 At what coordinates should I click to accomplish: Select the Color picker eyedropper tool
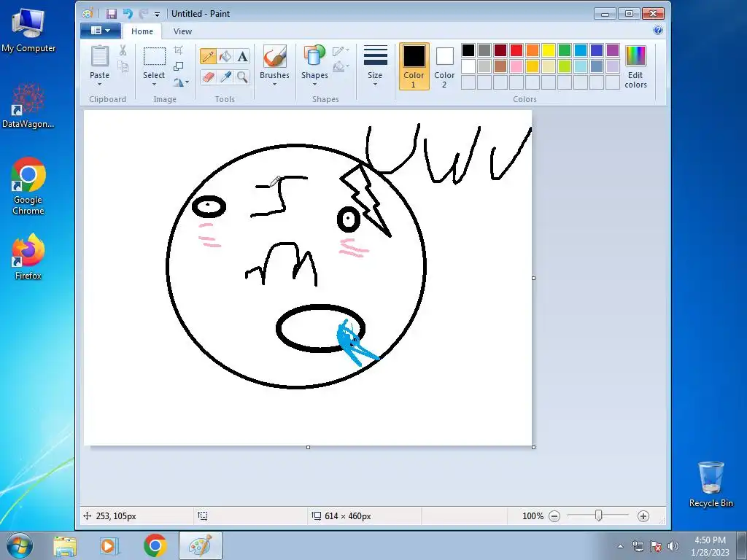point(225,77)
